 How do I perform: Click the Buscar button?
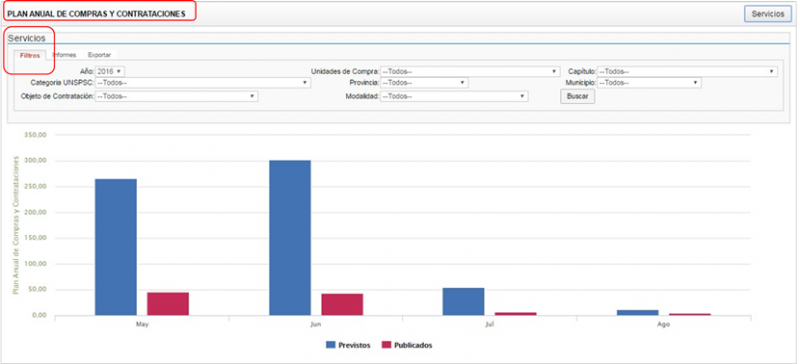coord(578,96)
